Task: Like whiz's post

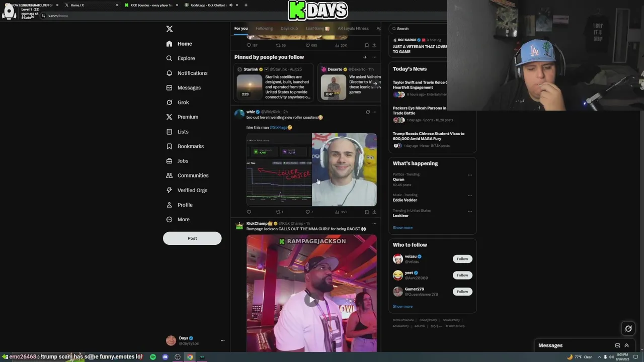Action: [x=309, y=212]
